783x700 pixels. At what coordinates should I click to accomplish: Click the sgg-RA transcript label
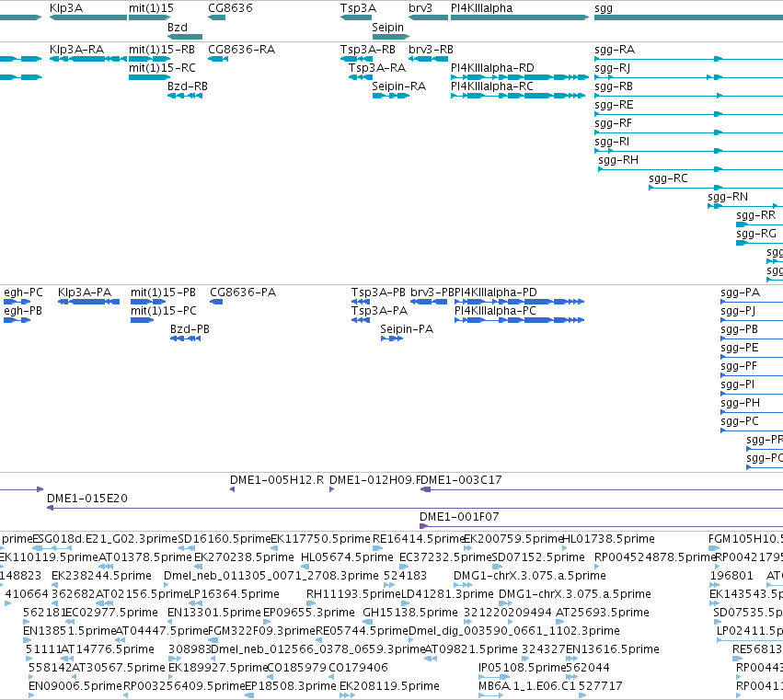tap(615, 50)
